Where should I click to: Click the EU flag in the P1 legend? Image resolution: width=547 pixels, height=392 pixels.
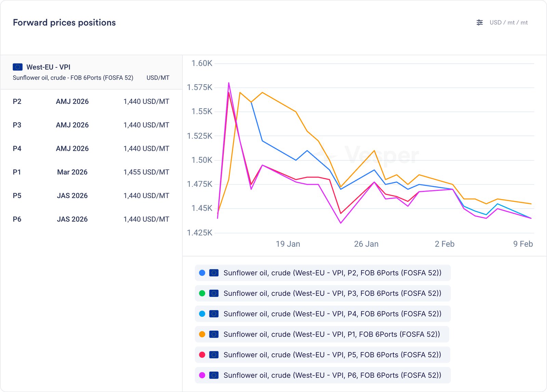[214, 334]
